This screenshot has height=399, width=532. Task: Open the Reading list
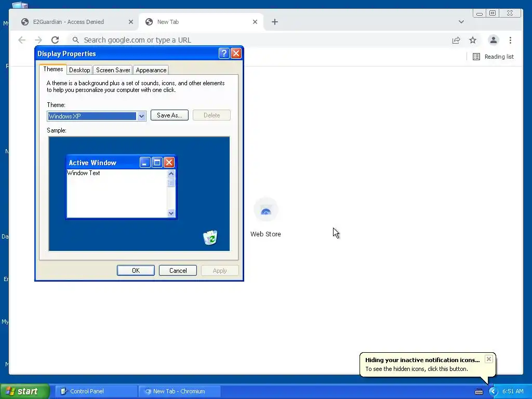pyautogui.click(x=494, y=57)
